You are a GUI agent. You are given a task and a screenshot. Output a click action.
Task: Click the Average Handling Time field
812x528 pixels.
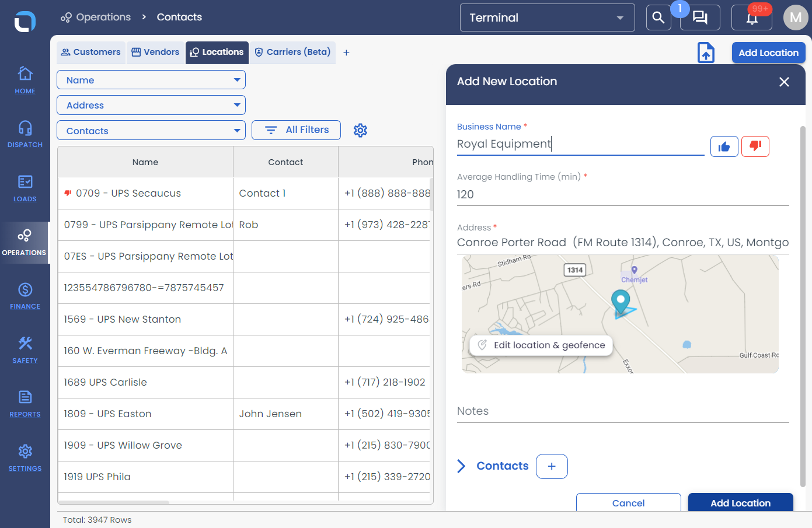623,195
